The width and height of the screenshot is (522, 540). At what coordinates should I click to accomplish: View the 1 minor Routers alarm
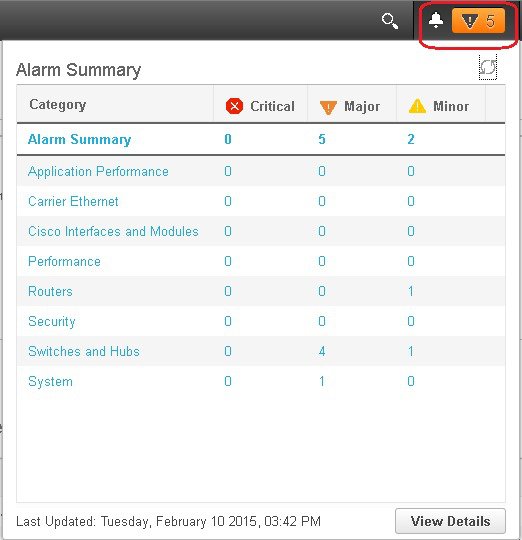411,291
